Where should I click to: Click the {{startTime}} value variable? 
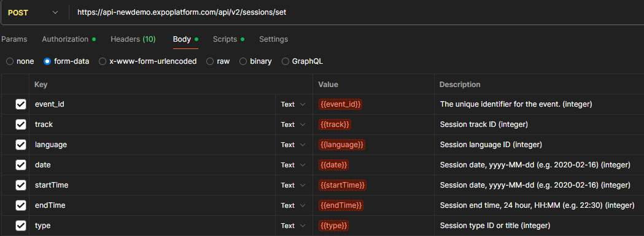tap(342, 185)
